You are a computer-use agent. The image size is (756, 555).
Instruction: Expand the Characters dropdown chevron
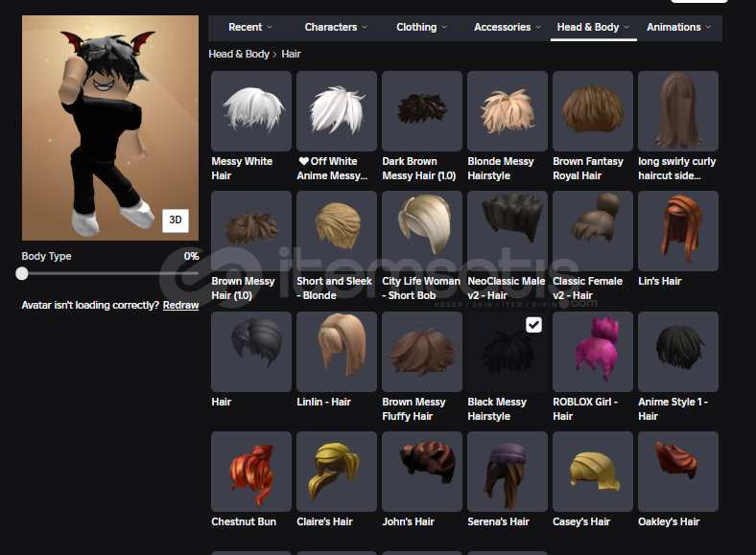tap(365, 28)
